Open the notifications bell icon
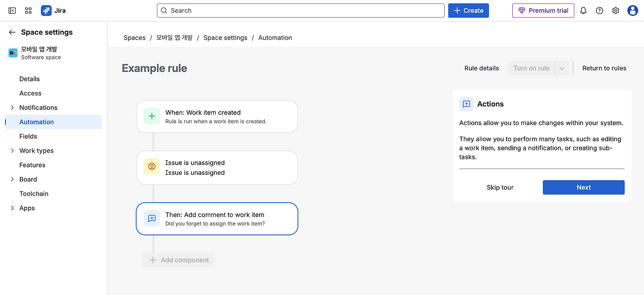644x295 pixels. [x=583, y=11]
